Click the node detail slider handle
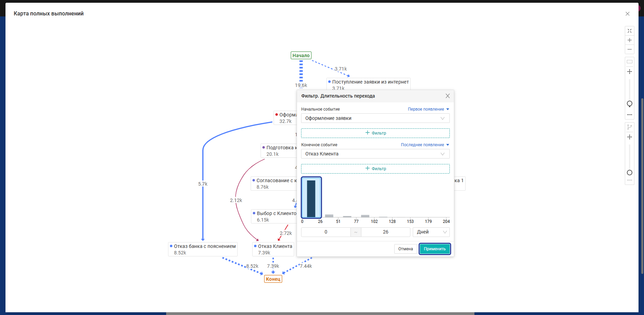This screenshot has width=644, height=315. pos(630,103)
